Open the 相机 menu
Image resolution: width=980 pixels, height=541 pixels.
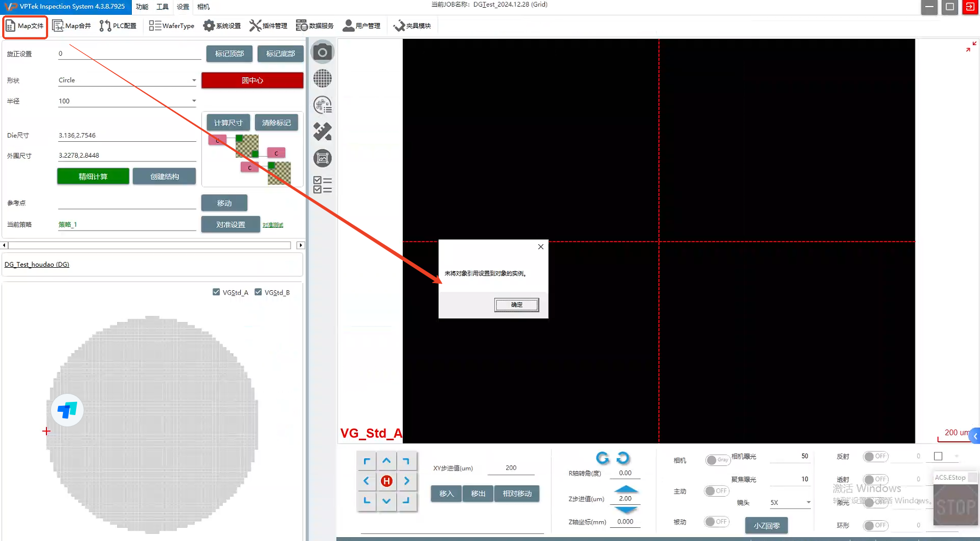coord(203,7)
